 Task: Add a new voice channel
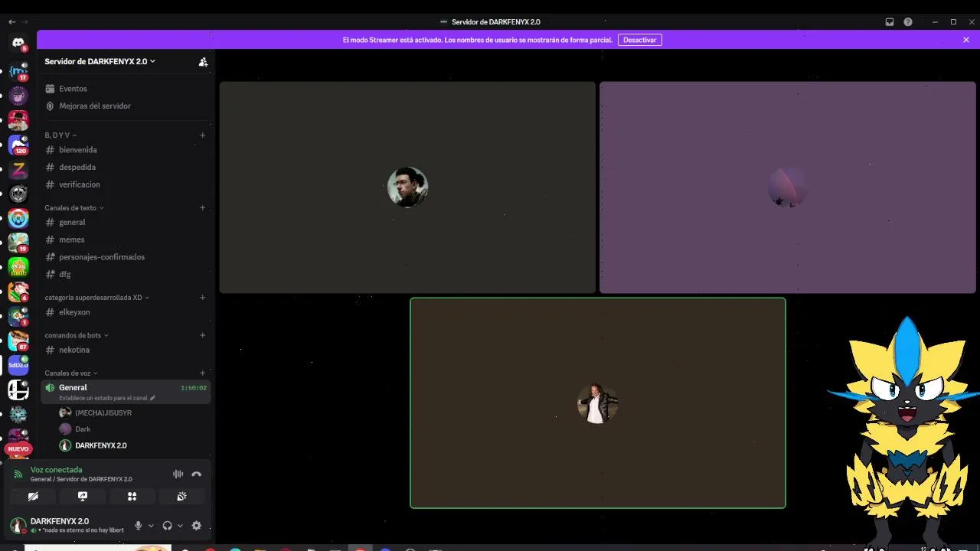(203, 373)
